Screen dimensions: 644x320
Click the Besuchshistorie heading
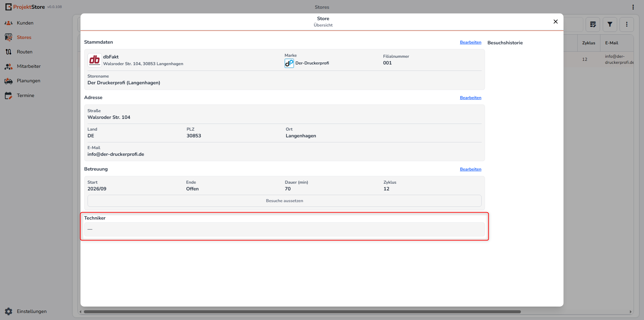coord(505,43)
